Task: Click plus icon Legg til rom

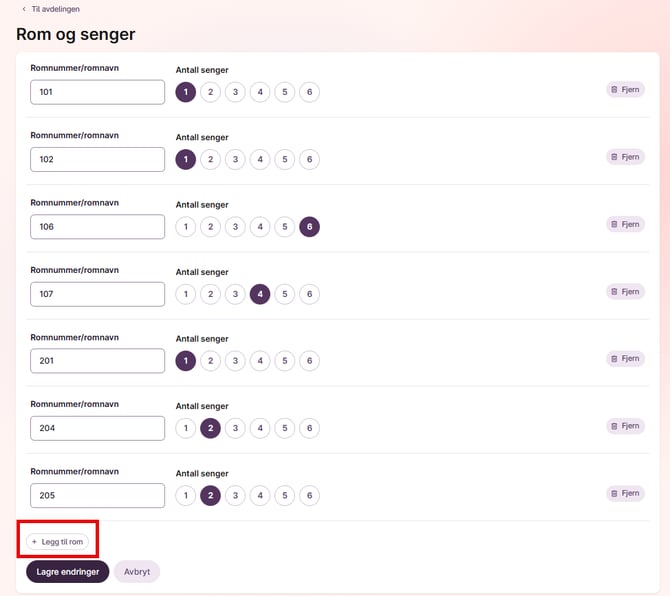Action: pos(35,542)
